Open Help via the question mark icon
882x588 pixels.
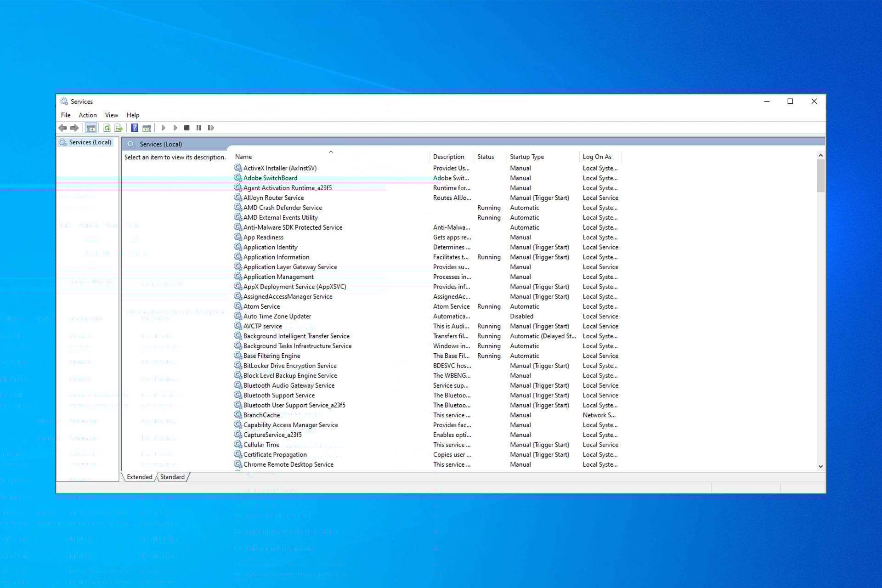[135, 128]
